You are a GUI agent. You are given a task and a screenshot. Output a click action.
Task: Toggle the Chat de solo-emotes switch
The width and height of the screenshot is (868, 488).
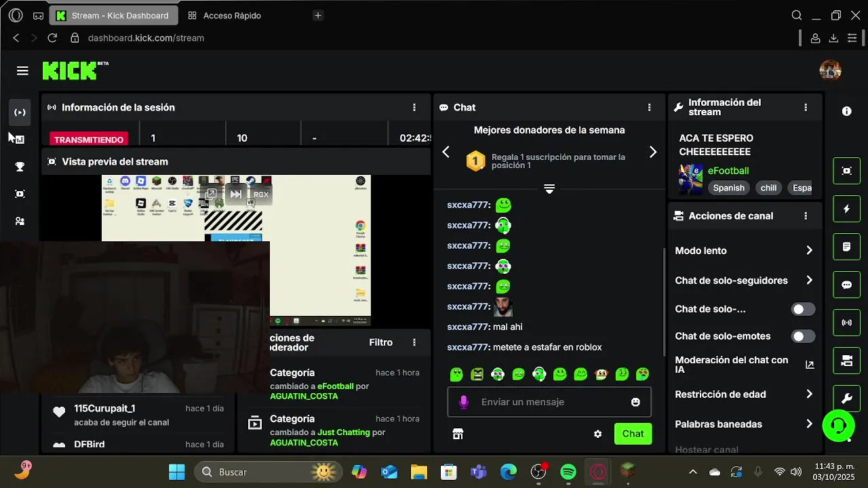click(804, 336)
